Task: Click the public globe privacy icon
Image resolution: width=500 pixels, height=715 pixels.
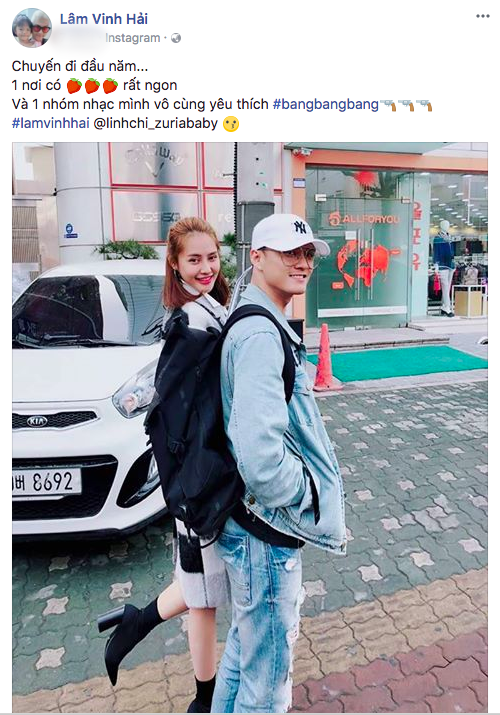Action: (176, 38)
